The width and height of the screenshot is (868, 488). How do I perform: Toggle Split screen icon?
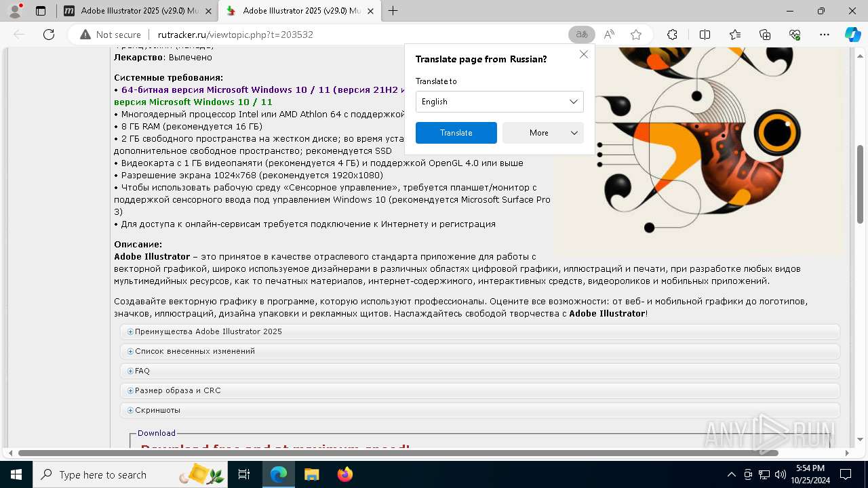click(x=705, y=35)
